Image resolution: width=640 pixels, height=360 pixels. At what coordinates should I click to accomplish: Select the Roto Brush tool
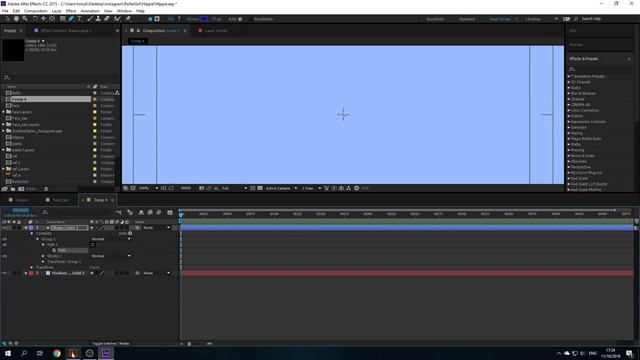click(117, 19)
